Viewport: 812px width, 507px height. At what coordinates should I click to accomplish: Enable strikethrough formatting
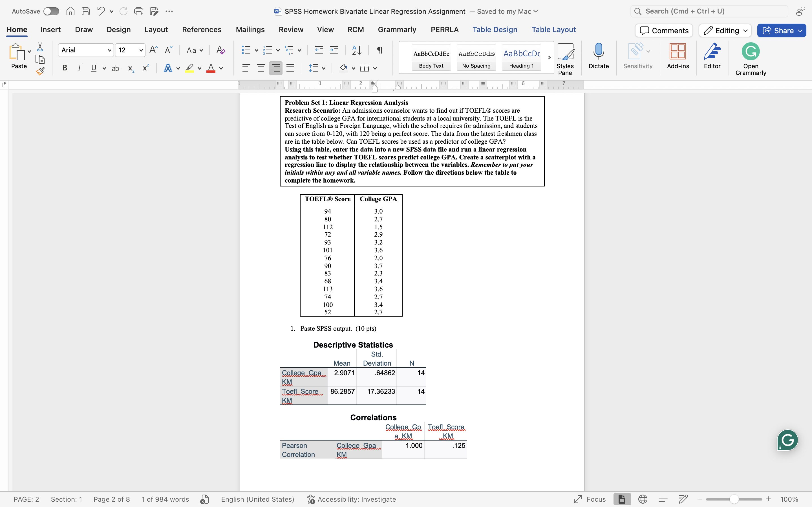[x=115, y=68]
